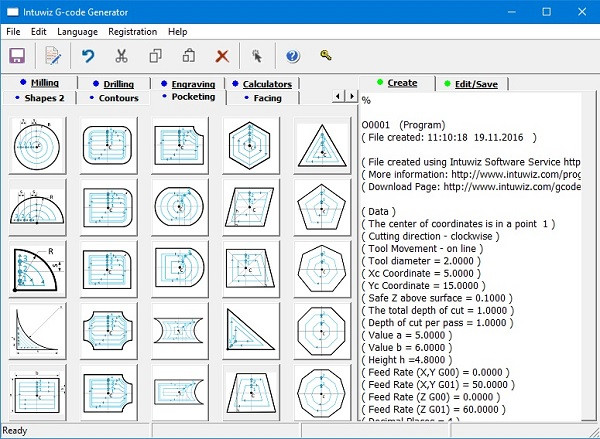Click the 'Feed Rate (Z G01) = 60.0000' line
Image resolution: width=600 pixels, height=439 pixels.
click(433, 409)
